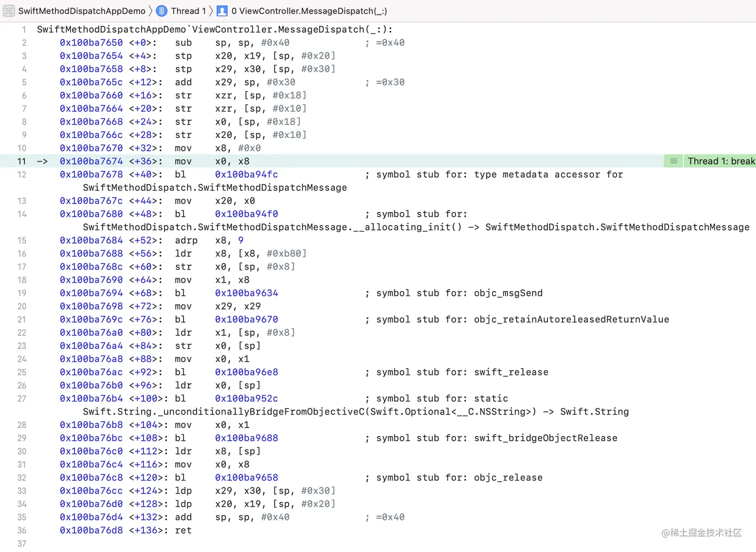Click branch target address 0x100ba94fc
The width and height of the screenshot is (756, 552).
click(x=246, y=174)
